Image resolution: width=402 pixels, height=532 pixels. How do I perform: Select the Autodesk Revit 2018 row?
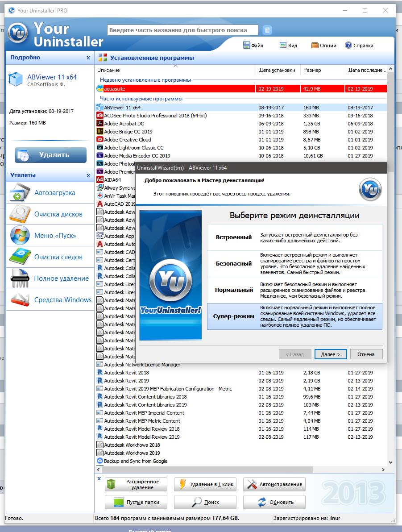click(x=241, y=373)
